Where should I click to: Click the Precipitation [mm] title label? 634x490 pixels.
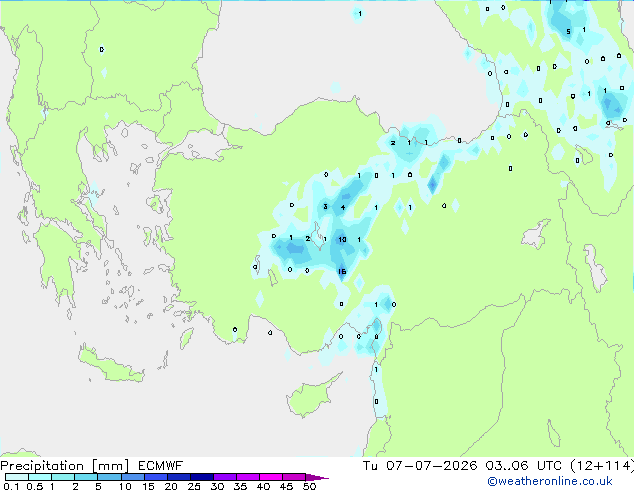(x=65, y=466)
